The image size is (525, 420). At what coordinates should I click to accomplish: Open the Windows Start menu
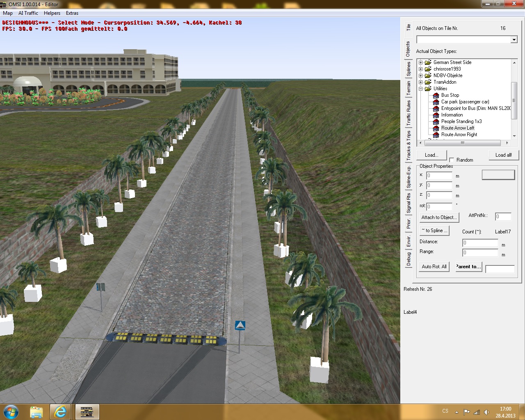11,411
